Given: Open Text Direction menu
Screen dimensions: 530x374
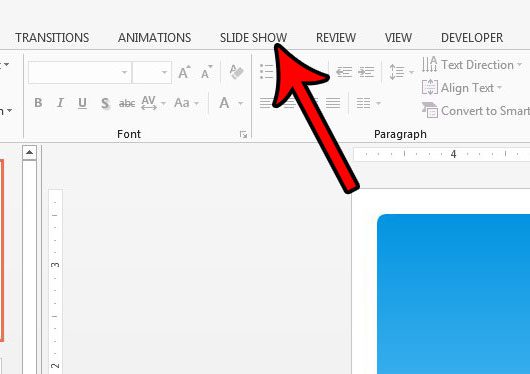Looking at the screenshot, I should [472, 65].
